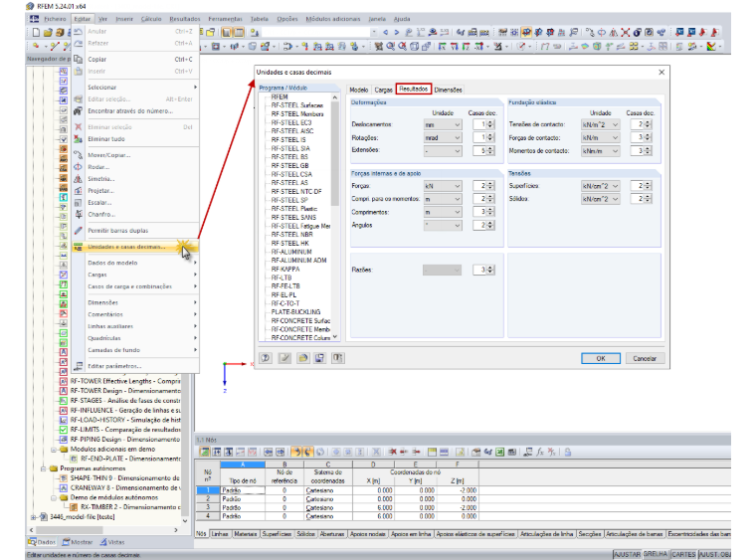Click the OK button

pos(601,358)
